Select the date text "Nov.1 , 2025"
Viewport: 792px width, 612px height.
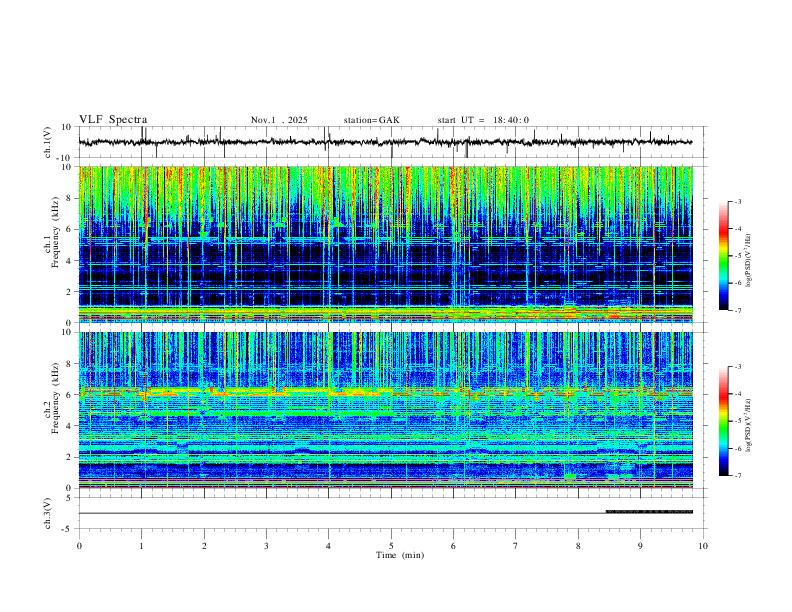tap(279, 120)
